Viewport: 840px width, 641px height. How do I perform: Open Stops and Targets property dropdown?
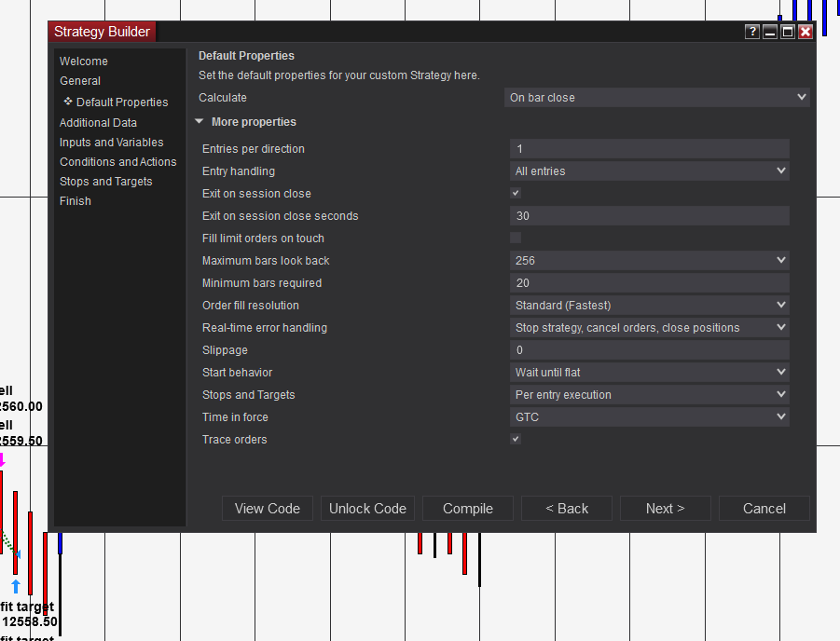point(649,395)
